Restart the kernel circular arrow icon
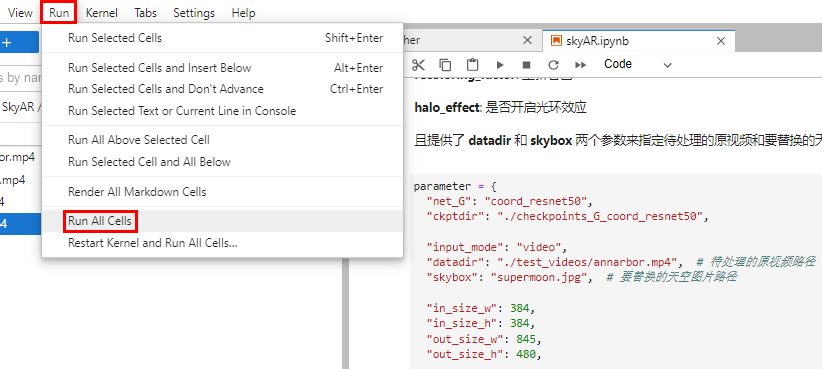 coord(554,64)
